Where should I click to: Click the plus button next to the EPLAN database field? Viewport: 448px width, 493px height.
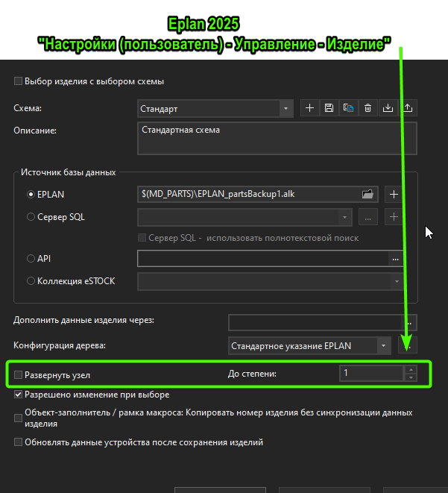click(x=394, y=195)
